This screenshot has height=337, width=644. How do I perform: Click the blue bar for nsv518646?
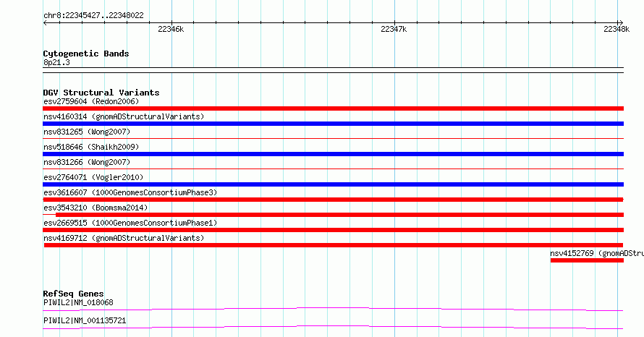click(333, 154)
